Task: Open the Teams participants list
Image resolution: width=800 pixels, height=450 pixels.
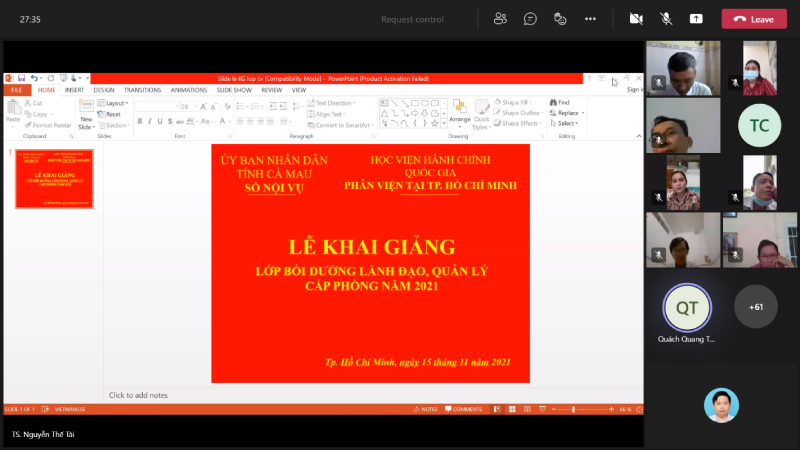Action: pyautogui.click(x=499, y=19)
